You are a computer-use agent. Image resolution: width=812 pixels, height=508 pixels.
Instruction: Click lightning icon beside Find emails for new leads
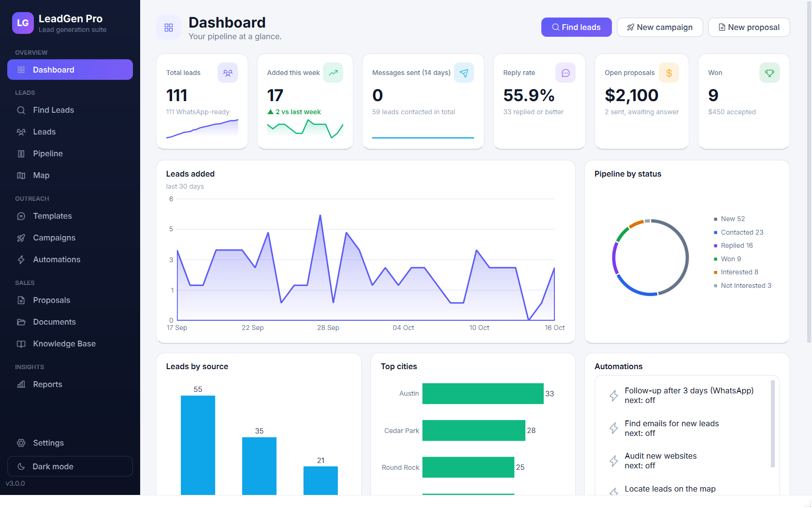[614, 428]
